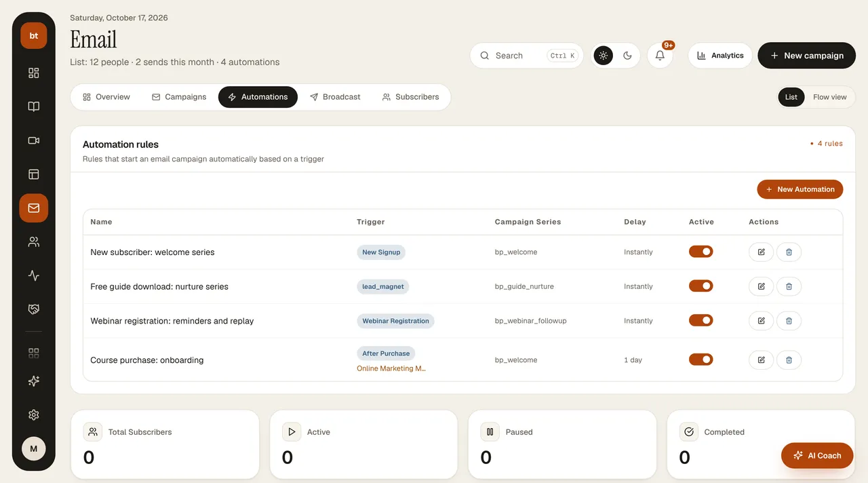
Task: Open the people icon in sidebar
Action: click(x=34, y=242)
